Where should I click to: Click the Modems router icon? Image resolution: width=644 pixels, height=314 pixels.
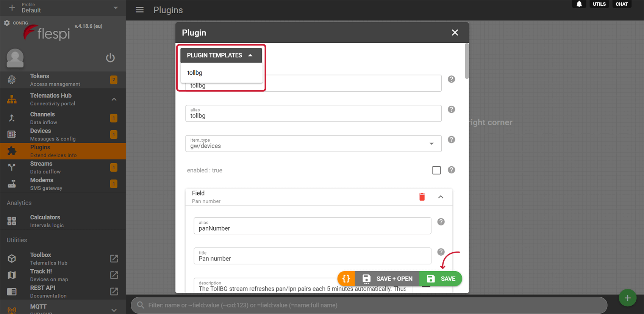pyautogui.click(x=12, y=184)
